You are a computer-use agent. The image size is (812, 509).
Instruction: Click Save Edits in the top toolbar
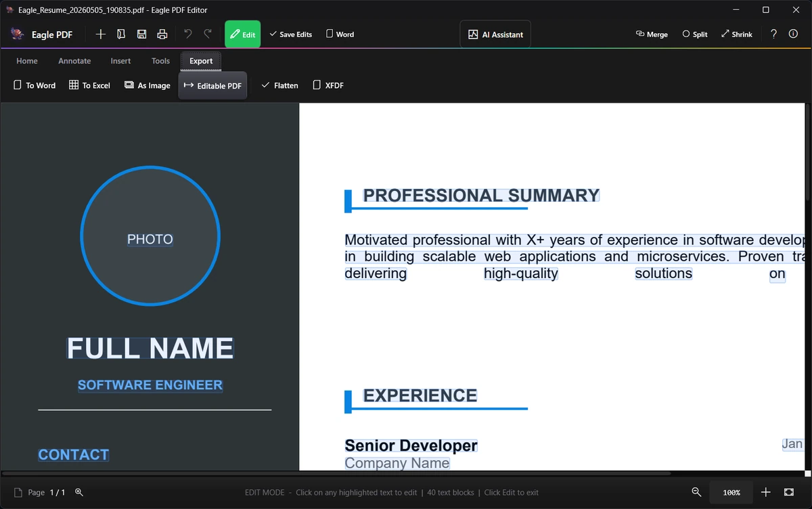291,34
